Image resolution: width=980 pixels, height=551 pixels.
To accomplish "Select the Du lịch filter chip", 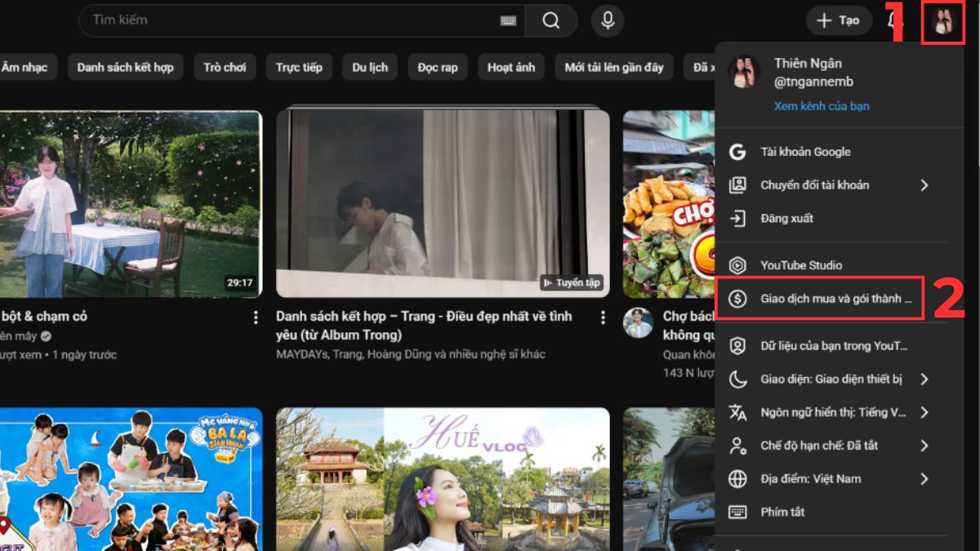I will (x=370, y=67).
